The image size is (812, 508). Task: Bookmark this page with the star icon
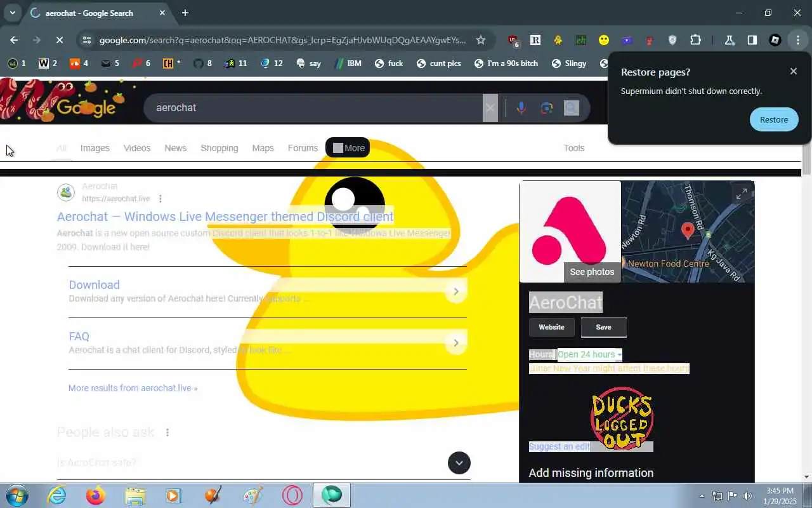(x=481, y=40)
